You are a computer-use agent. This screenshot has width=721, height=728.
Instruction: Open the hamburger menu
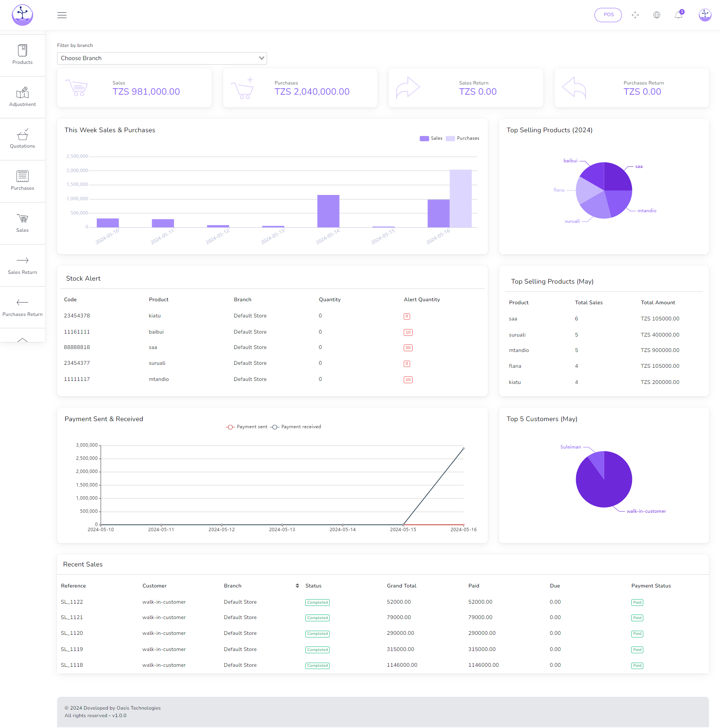(x=62, y=15)
